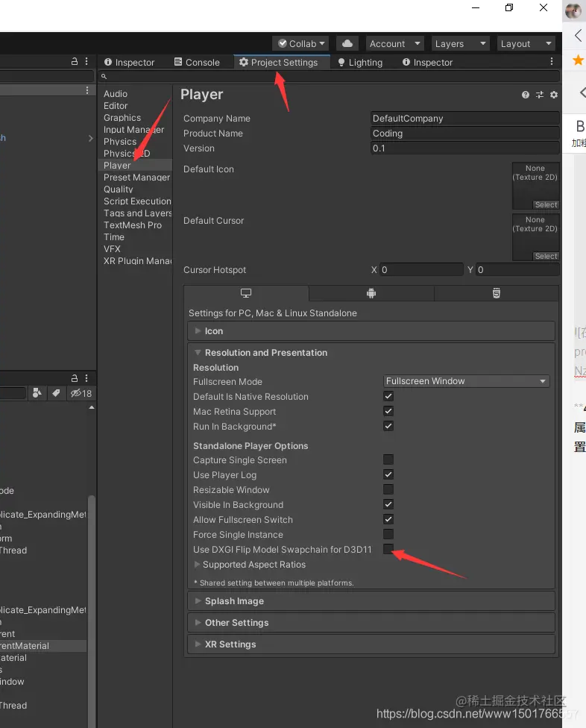Image resolution: width=586 pixels, height=728 pixels.
Task: Toggle Mac Retina Support checkbox
Action: click(x=388, y=411)
